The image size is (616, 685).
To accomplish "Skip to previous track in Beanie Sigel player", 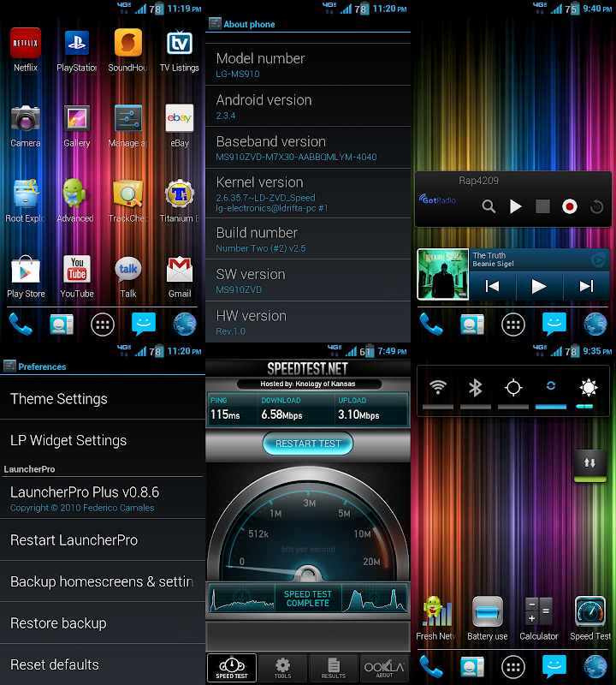I will point(493,286).
